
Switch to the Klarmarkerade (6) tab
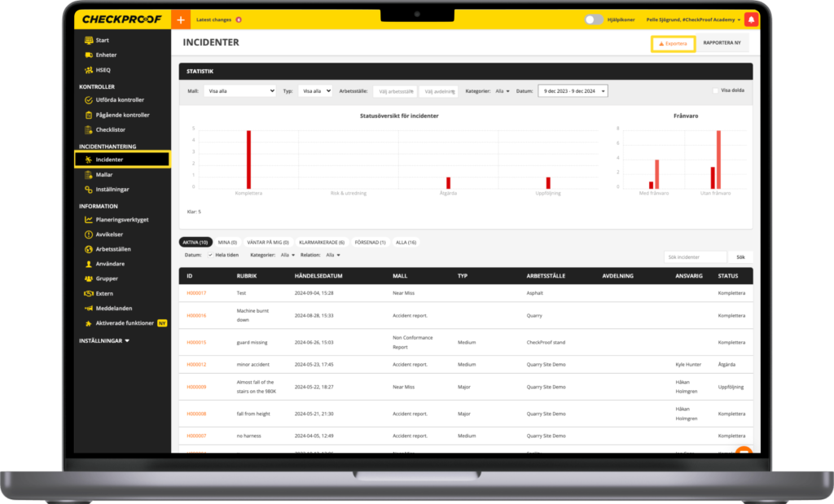[322, 242]
